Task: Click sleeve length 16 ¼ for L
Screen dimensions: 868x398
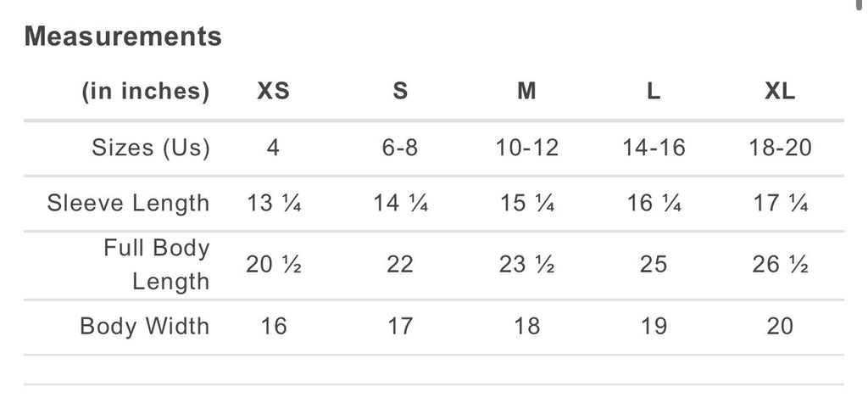Action: [654, 204]
